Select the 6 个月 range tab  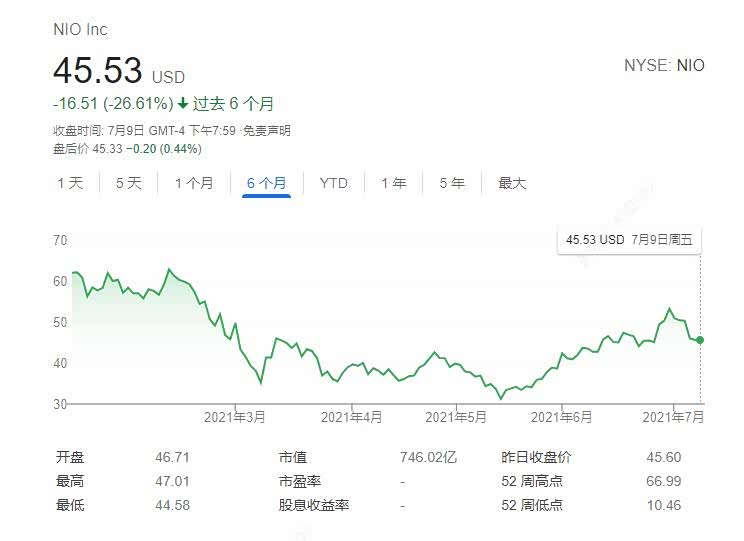266,183
